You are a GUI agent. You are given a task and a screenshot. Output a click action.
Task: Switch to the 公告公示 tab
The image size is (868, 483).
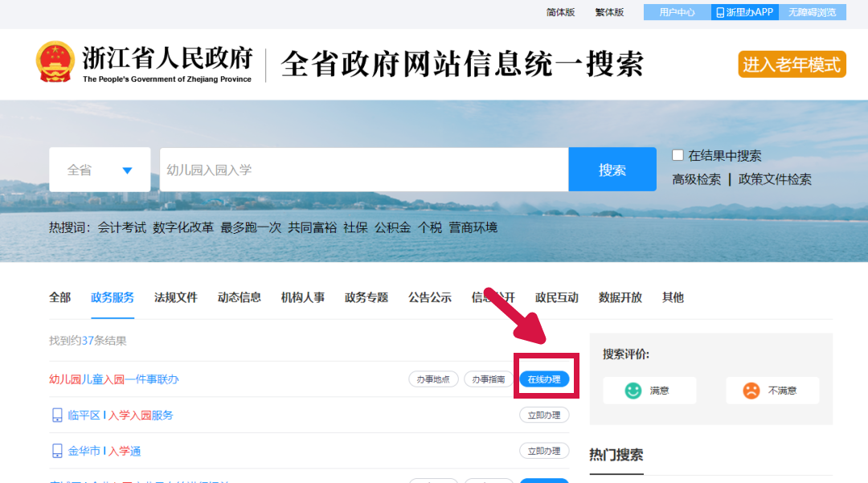pos(430,297)
